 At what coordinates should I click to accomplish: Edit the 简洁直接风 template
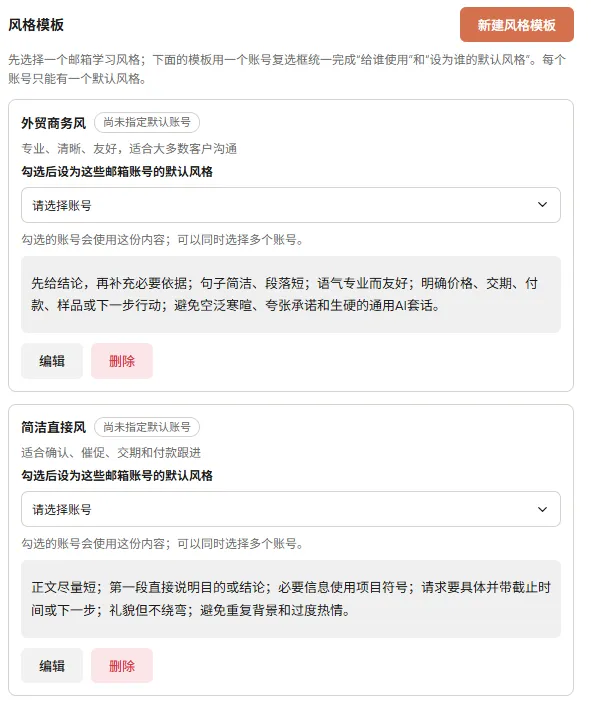tap(52, 666)
